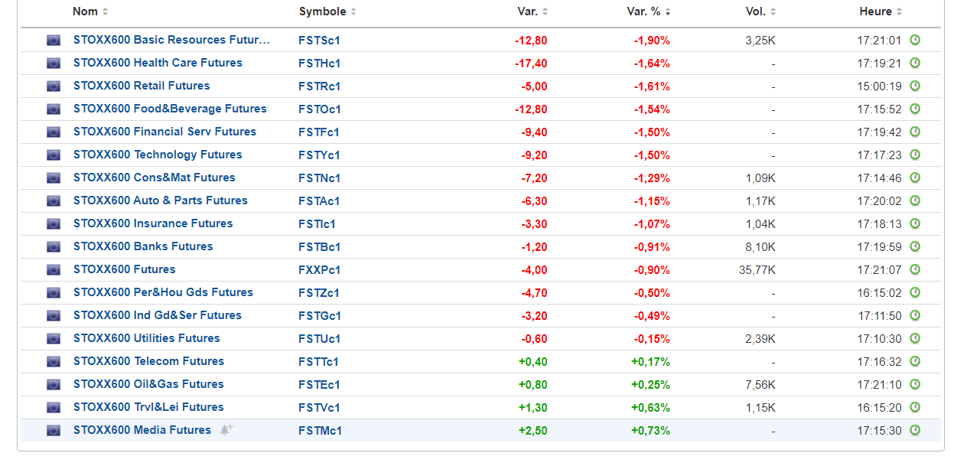The height and width of the screenshot is (466, 980).
Task: Click the clock icon in Oil&Gas Futures row
Action: (x=915, y=384)
